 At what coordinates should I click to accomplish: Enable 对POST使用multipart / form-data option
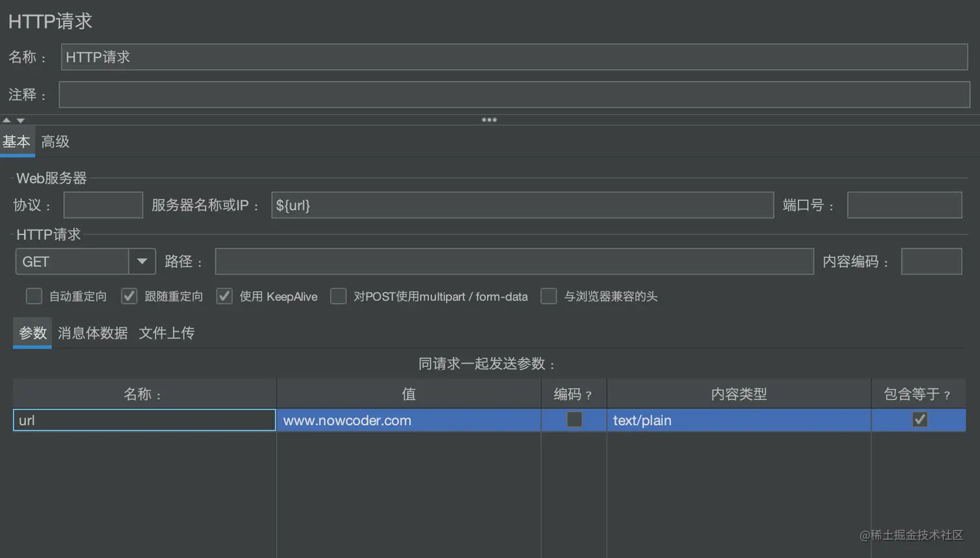[337, 296]
